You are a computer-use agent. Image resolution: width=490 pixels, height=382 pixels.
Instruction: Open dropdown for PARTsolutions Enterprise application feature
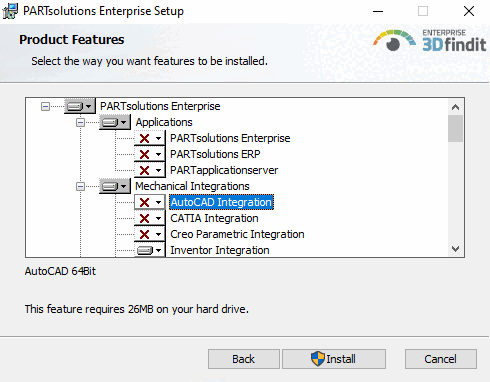[158, 138]
